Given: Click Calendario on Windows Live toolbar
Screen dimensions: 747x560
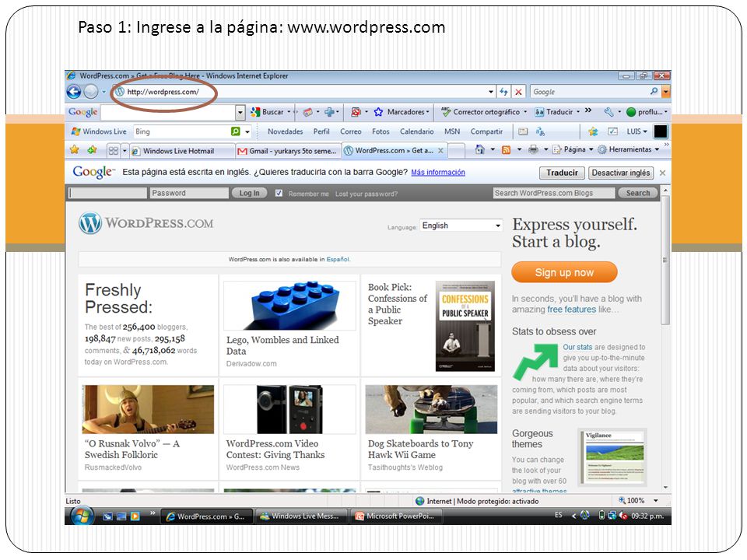Looking at the screenshot, I should (416, 131).
